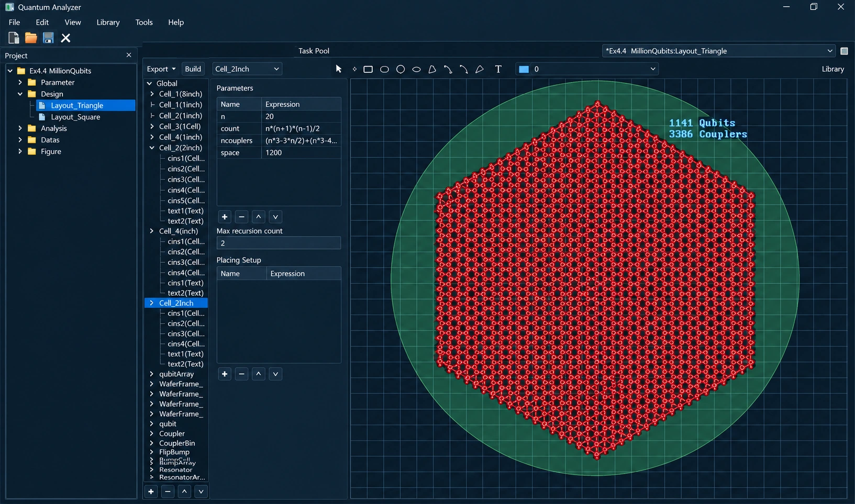Expand the Analysis folder
Screen dimensions: 855x504
tap(20, 128)
